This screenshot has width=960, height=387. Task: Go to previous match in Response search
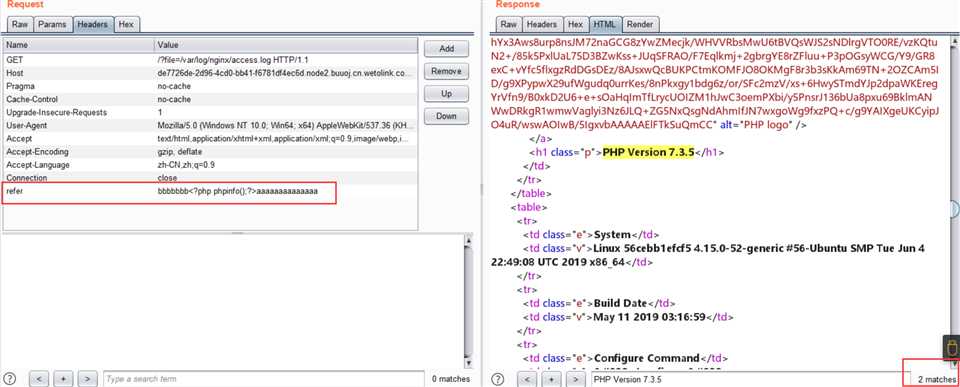[x=527, y=379]
